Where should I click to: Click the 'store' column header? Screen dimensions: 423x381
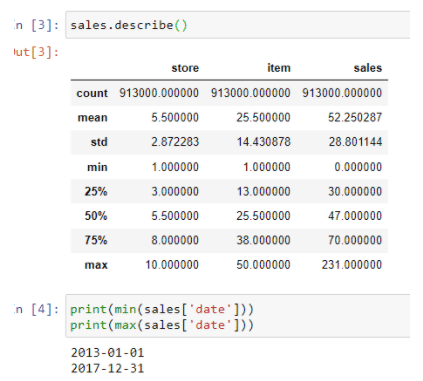pyautogui.click(x=185, y=68)
